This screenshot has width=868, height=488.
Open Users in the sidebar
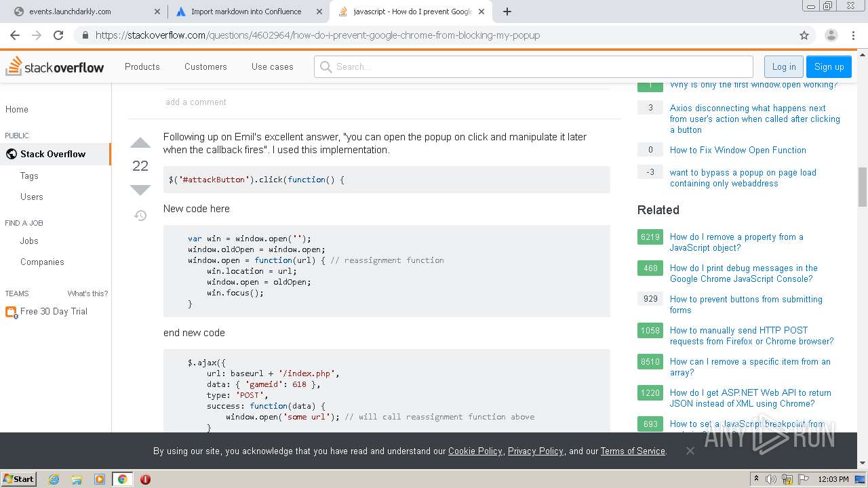(x=32, y=197)
